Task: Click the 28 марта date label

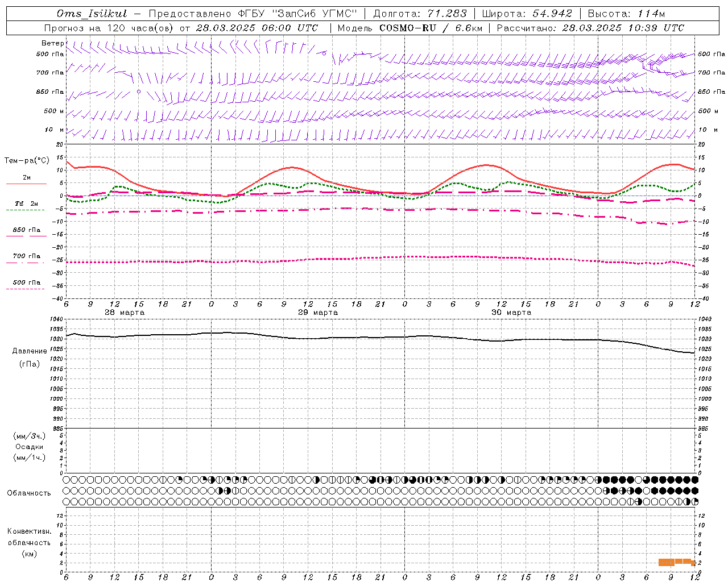Action: click(x=125, y=313)
